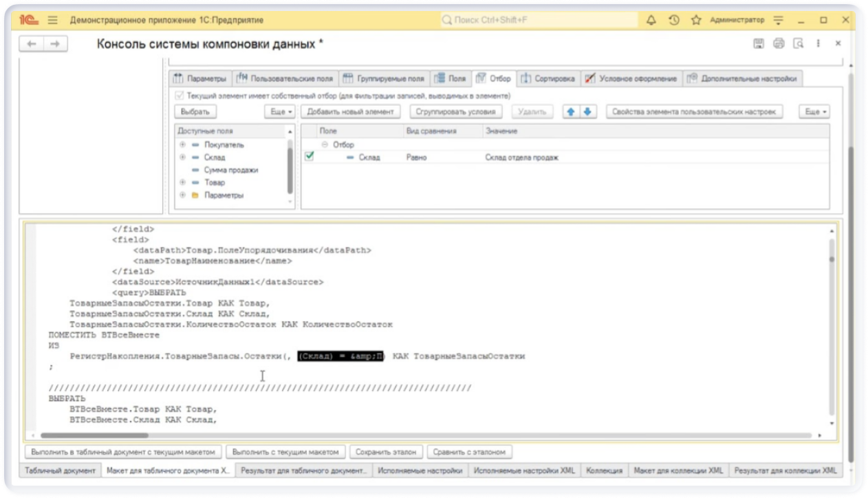Expand the Товар field tree node
The width and height of the screenshot is (868, 498).
pos(182,182)
